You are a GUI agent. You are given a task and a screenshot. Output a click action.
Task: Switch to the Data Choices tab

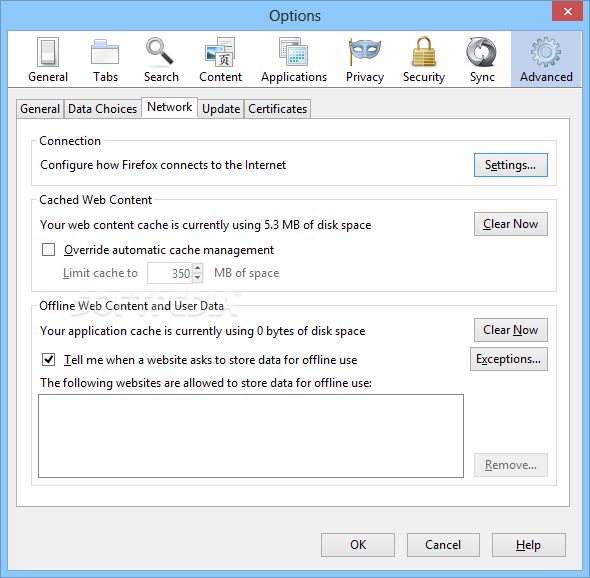pos(102,109)
